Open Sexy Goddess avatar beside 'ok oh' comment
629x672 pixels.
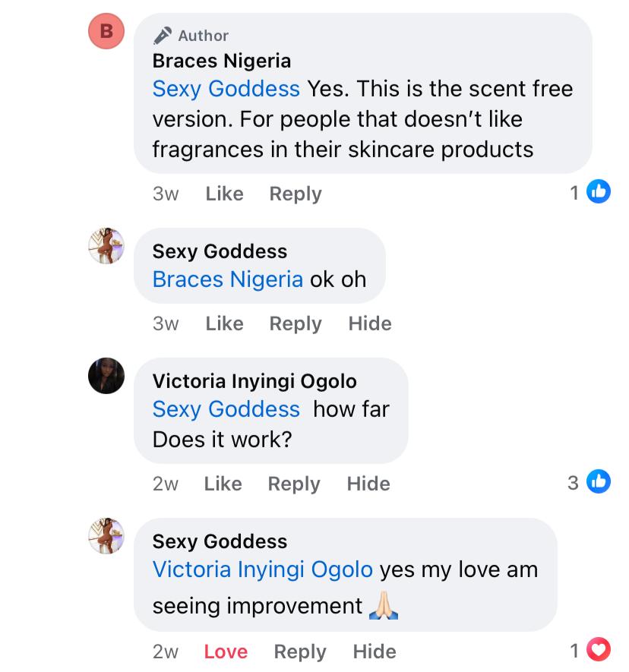pyautogui.click(x=106, y=246)
